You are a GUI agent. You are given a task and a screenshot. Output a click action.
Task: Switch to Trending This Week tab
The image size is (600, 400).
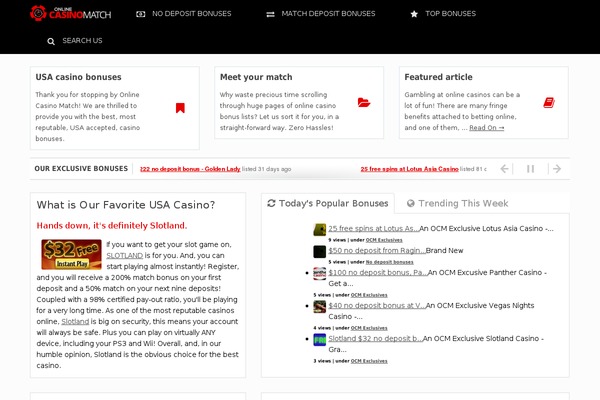point(458,203)
